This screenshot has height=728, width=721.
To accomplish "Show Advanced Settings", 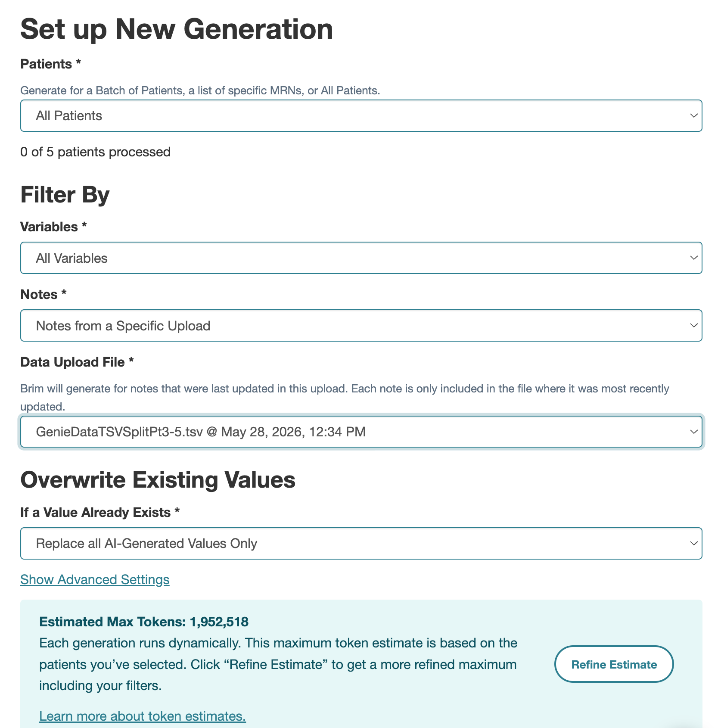I will coord(95,580).
